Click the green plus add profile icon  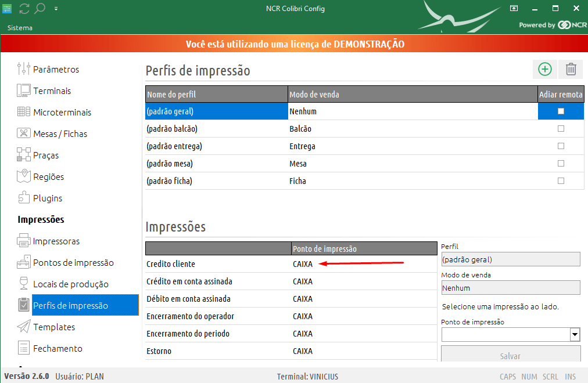544,69
